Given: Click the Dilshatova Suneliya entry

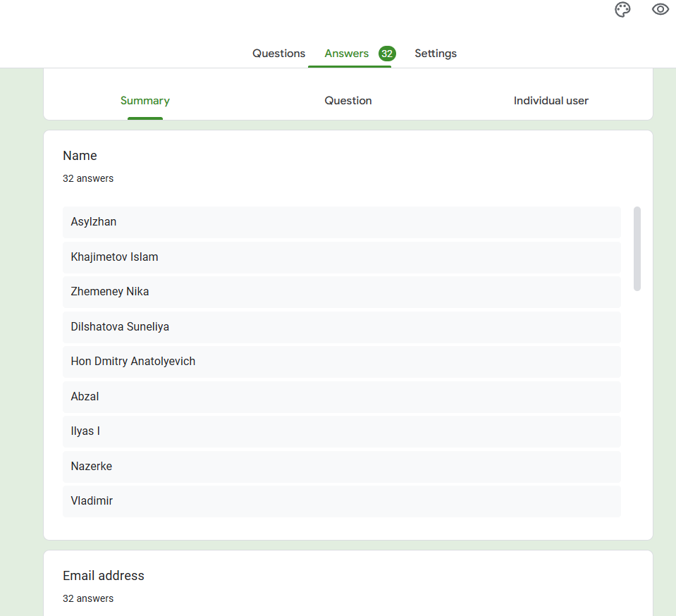Looking at the screenshot, I should tap(341, 327).
